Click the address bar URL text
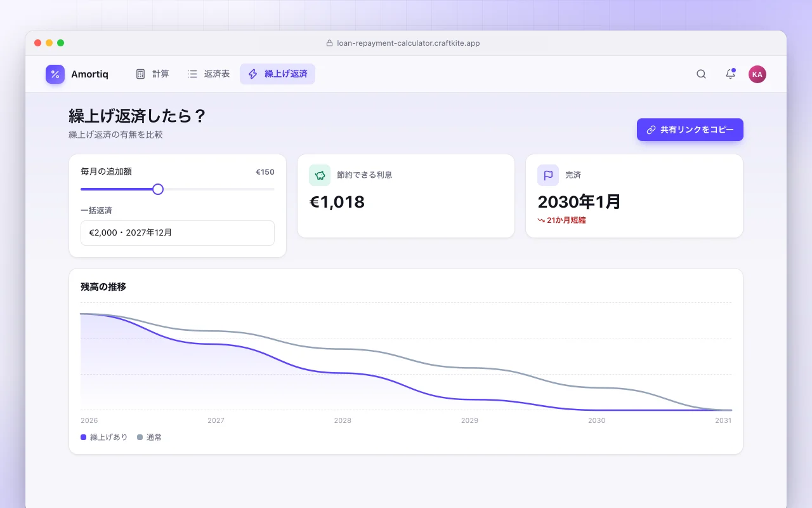812x508 pixels. point(408,43)
